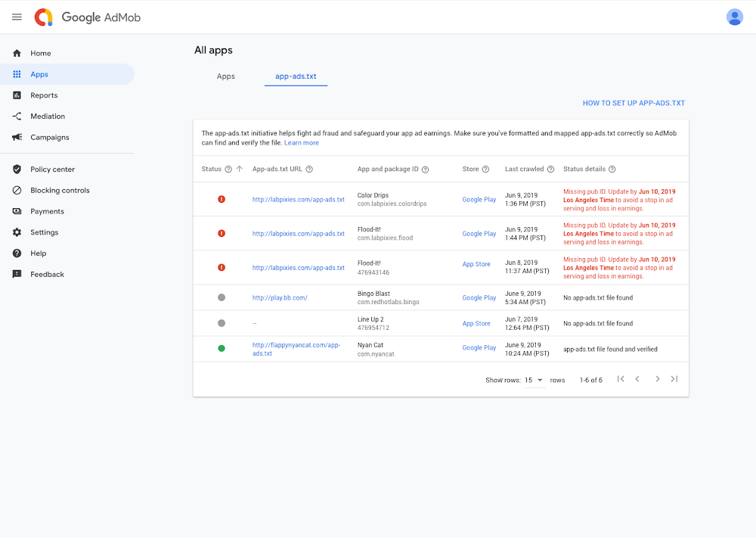
Task: Click the App and package ID column header
Action: (x=388, y=169)
